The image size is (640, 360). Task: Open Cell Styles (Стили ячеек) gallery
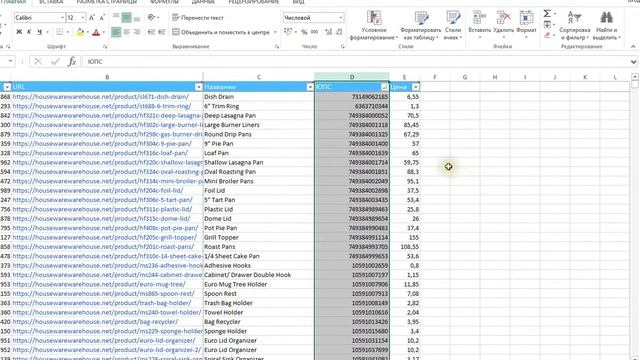tap(453, 25)
